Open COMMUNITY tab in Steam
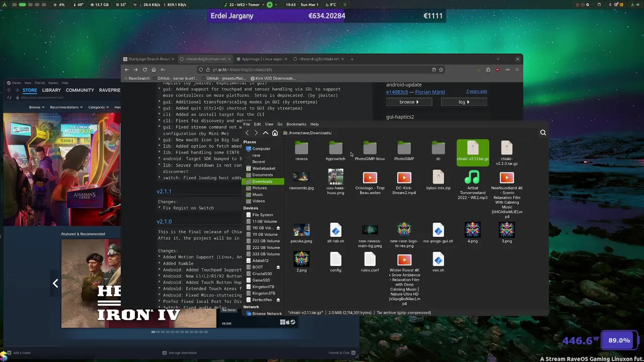Viewport: 644px width, 362px height. pos(80,90)
